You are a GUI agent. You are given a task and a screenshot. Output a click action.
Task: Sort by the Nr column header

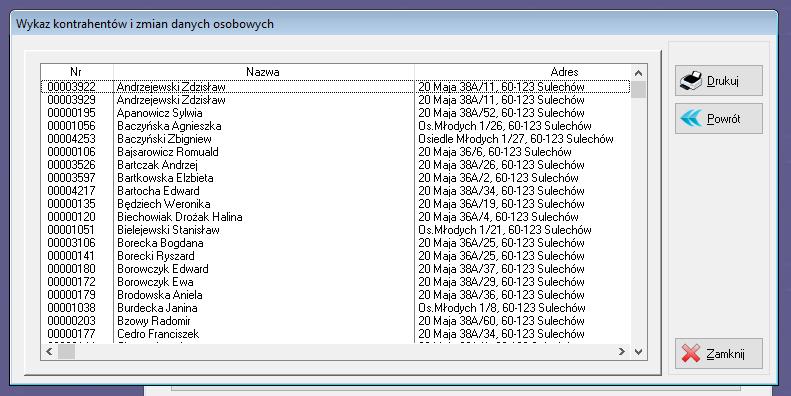coord(77,72)
